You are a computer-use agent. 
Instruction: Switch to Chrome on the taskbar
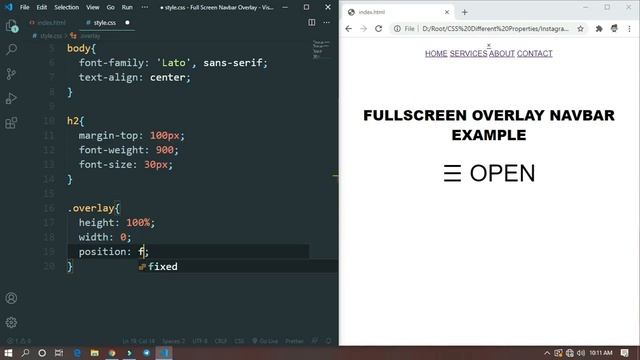click(112, 353)
